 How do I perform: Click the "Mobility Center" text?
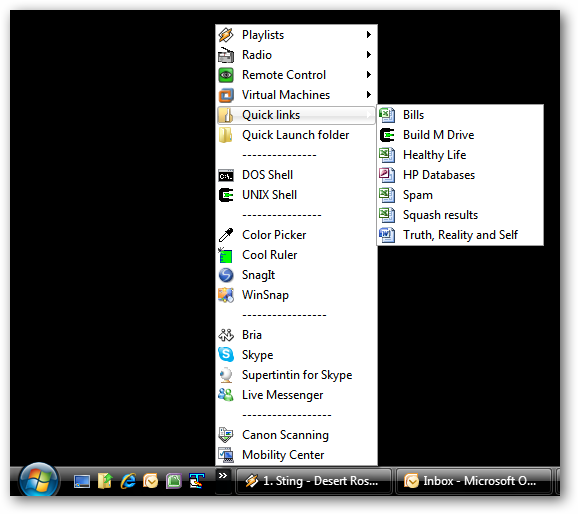click(x=283, y=455)
